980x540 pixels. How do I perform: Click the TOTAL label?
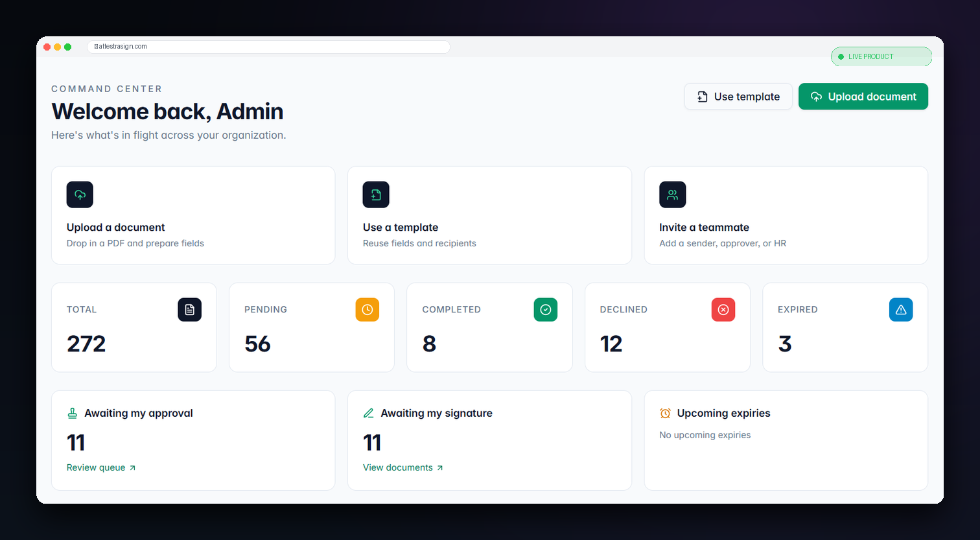click(82, 310)
